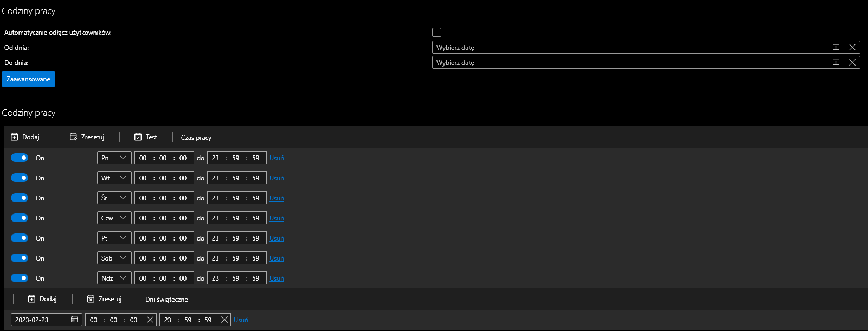
Task: Add a holiday via Dni świąteczne Dodaj
Action: 42,299
